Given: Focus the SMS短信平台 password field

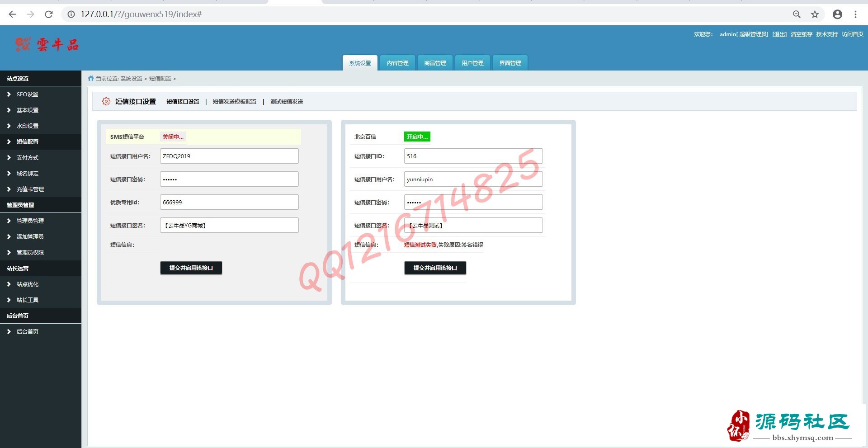Looking at the screenshot, I should 229,179.
